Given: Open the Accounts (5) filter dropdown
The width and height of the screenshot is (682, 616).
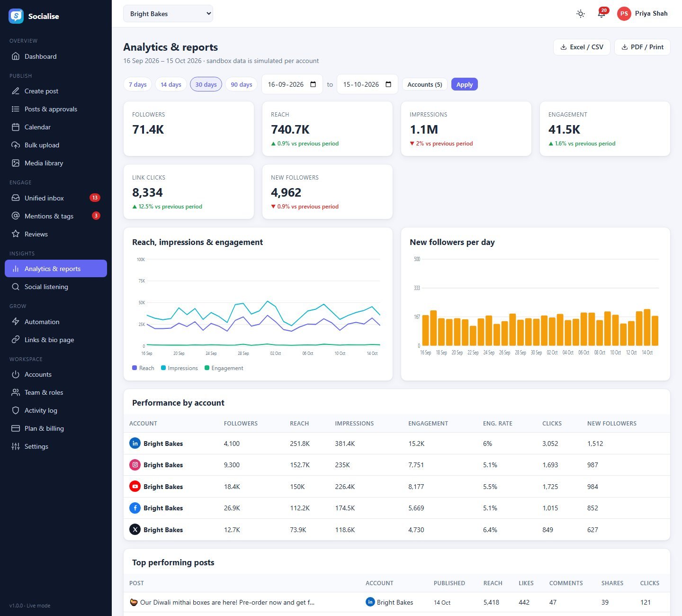Looking at the screenshot, I should click(425, 84).
